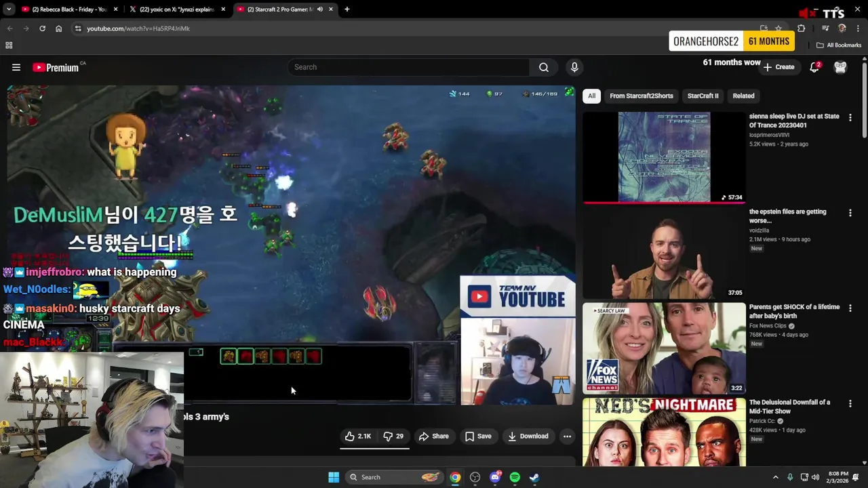The width and height of the screenshot is (868, 488).
Task: Download the video
Action: (x=528, y=436)
